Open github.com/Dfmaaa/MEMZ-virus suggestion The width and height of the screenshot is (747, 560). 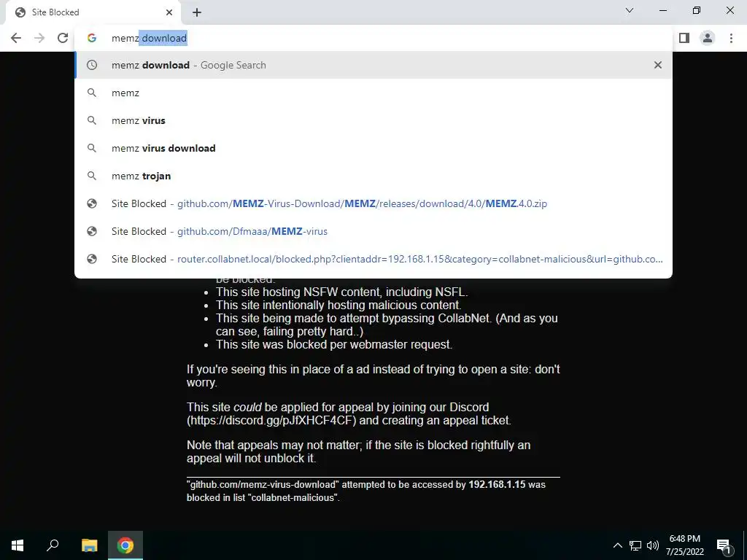click(373, 231)
